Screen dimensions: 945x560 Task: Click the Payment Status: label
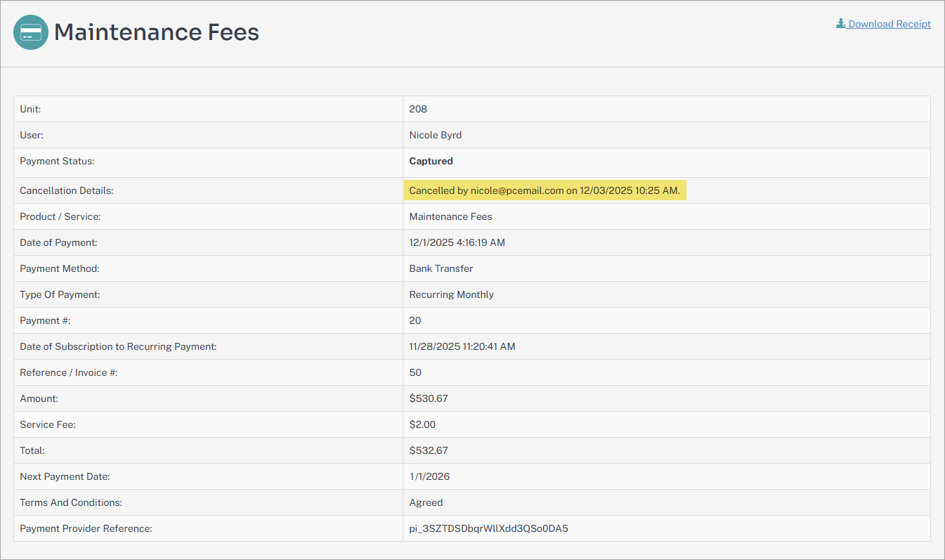coord(57,161)
